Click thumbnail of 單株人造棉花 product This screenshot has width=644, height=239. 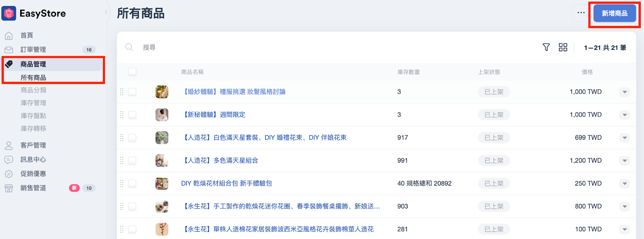162,229
